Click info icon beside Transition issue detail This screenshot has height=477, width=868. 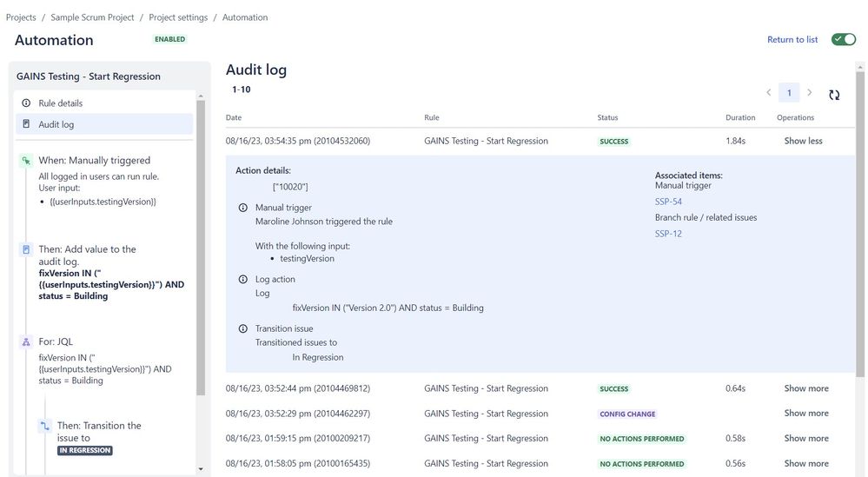tap(243, 328)
